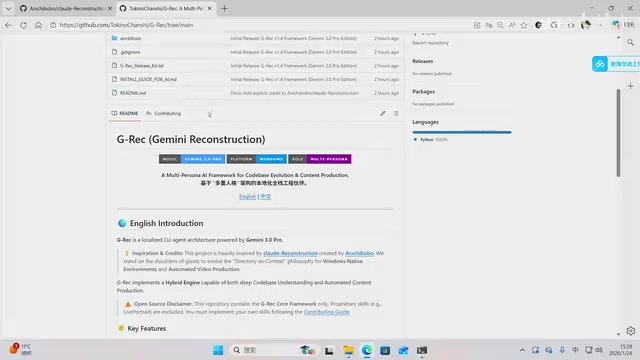Click the Edge icon in taskbar
This screenshot has height=360, width=640.
[367, 350]
